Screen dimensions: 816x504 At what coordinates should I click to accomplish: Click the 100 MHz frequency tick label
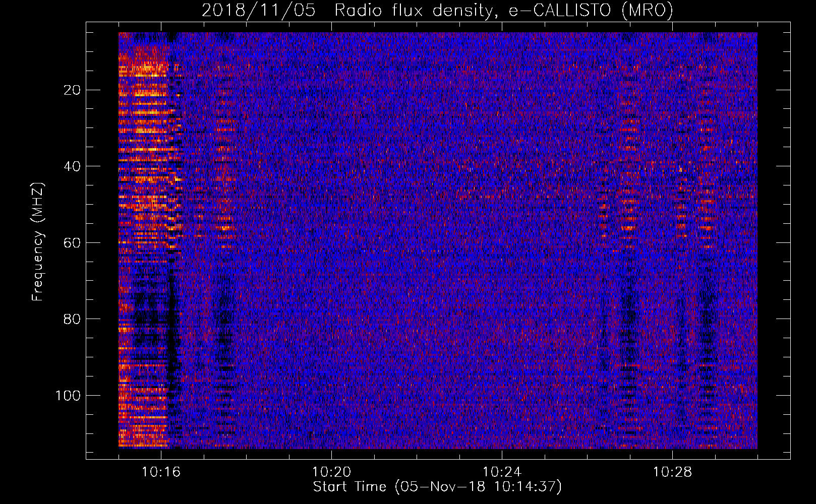tap(68, 396)
